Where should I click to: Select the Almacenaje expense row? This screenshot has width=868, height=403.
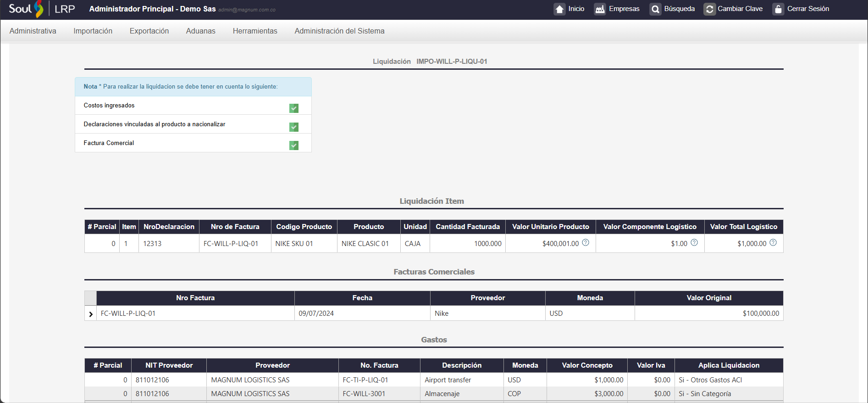coord(442,394)
